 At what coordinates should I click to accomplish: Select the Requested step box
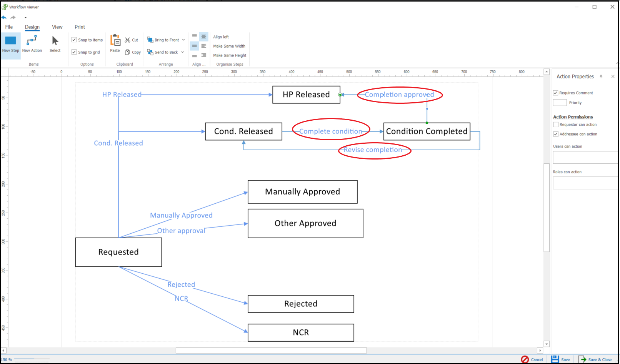(118, 252)
